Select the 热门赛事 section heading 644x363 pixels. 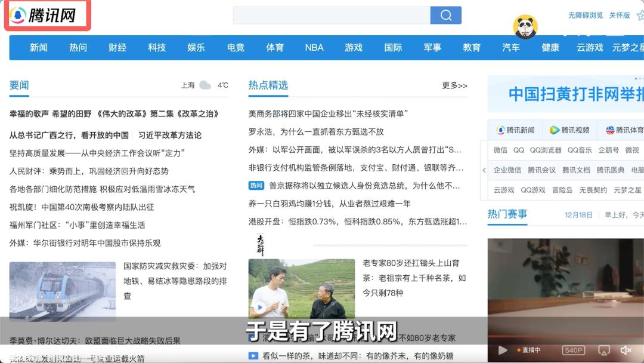(x=507, y=214)
